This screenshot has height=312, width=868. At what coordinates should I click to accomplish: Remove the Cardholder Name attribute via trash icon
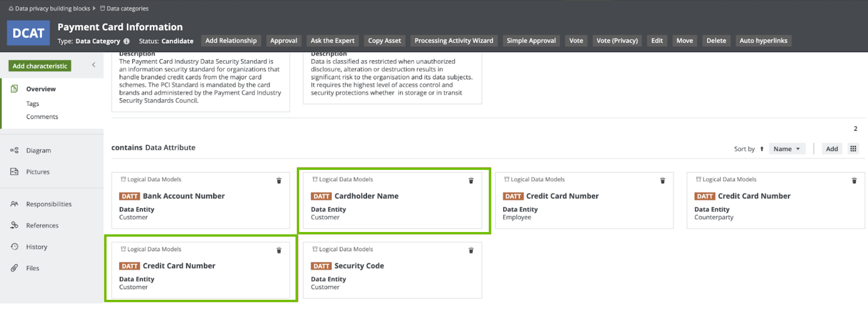[x=471, y=181]
